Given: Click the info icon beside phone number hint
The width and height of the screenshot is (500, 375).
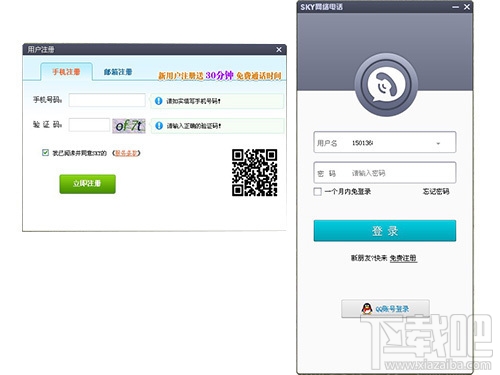Looking at the screenshot, I should pos(159,101).
